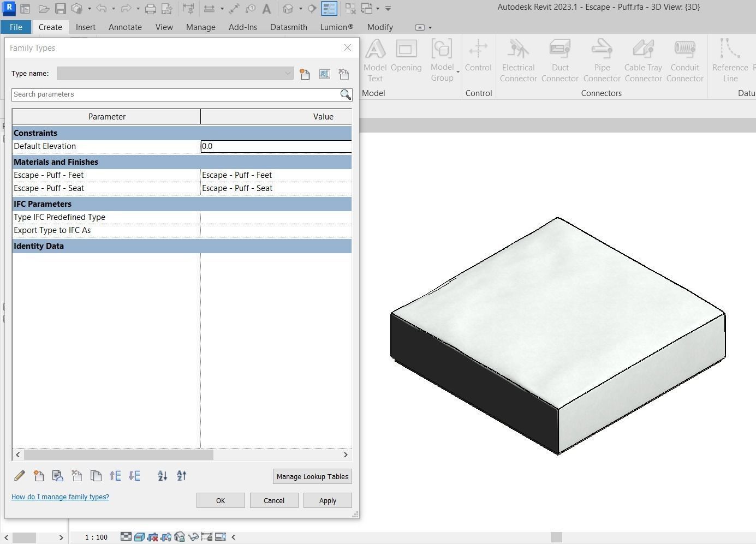Sort parameters in descending order
This screenshot has width=756, height=544.
coord(182,476)
